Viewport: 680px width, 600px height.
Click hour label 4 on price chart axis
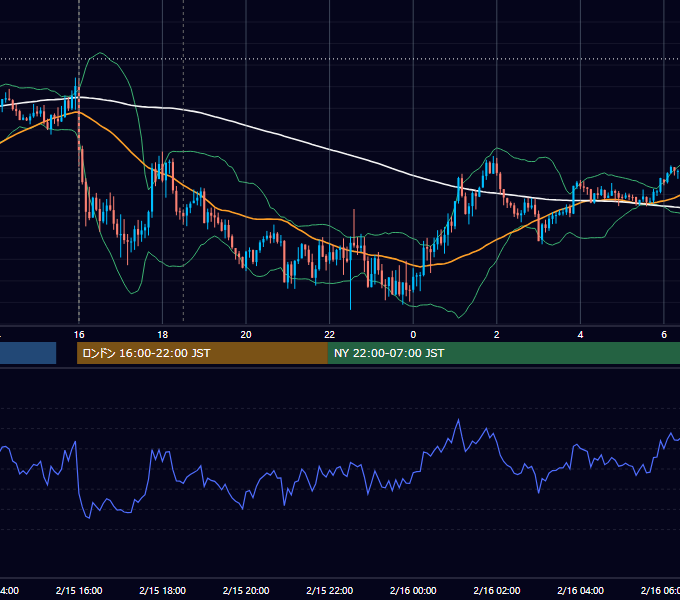coord(580,335)
